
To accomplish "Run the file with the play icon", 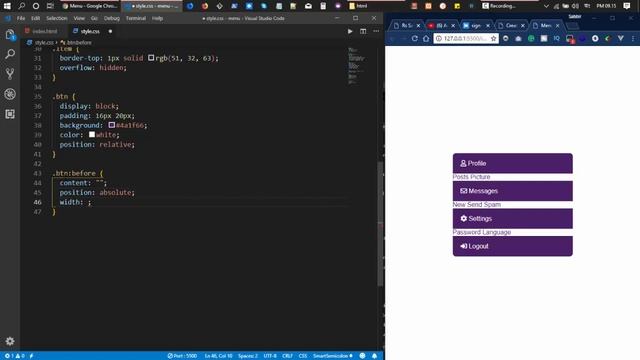I will (350, 31).
